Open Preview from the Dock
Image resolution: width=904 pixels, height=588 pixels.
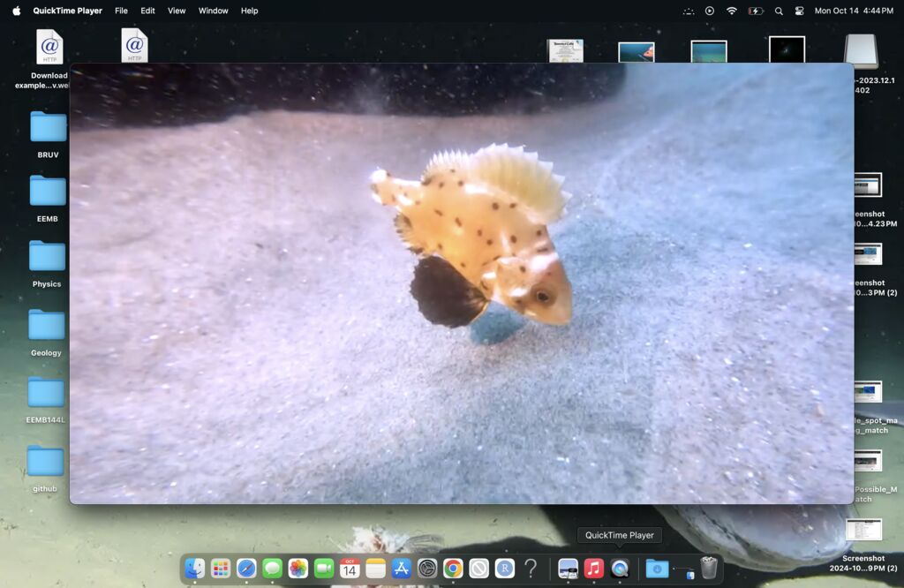pyautogui.click(x=569, y=569)
